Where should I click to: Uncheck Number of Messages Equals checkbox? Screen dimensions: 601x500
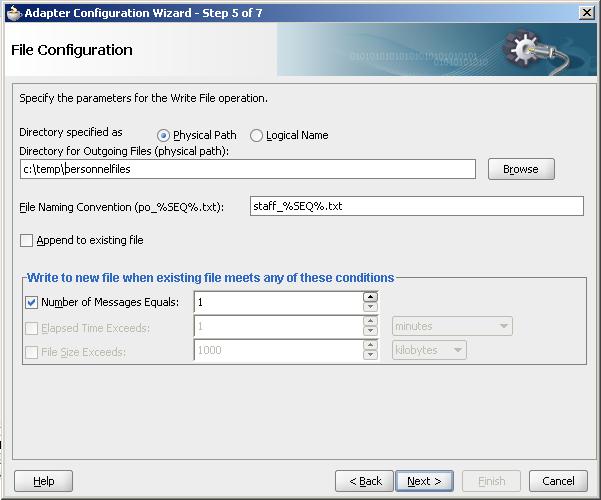pyautogui.click(x=31, y=303)
